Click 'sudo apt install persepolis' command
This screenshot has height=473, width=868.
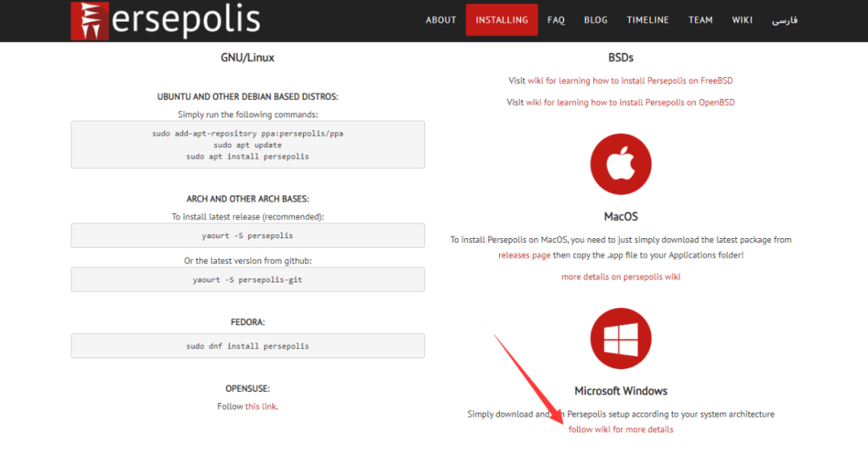(x=248, y=157)
